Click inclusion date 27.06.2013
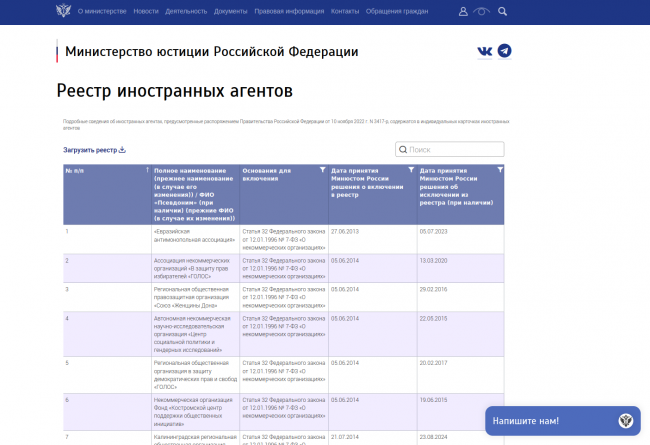Image resolution: width=650 pixels, height=445 pixels. [x=345, y=231]
